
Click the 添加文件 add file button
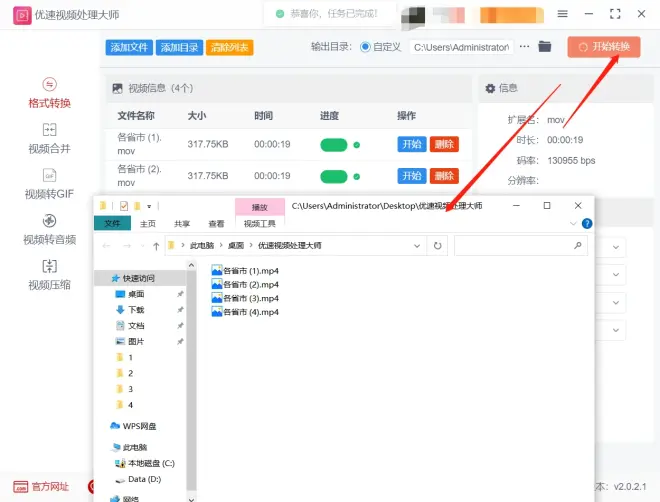(x=129, y=47)
